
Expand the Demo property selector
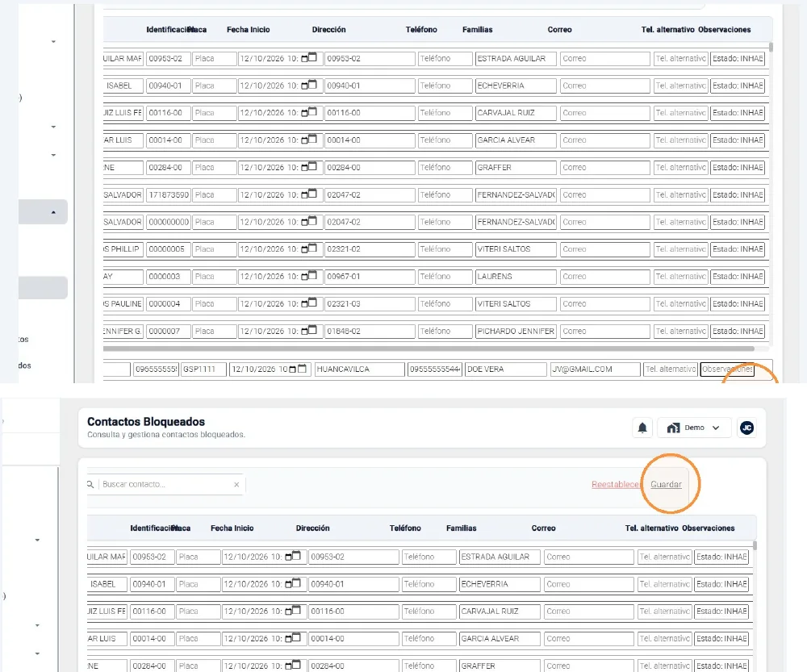[x=694, y=428]
